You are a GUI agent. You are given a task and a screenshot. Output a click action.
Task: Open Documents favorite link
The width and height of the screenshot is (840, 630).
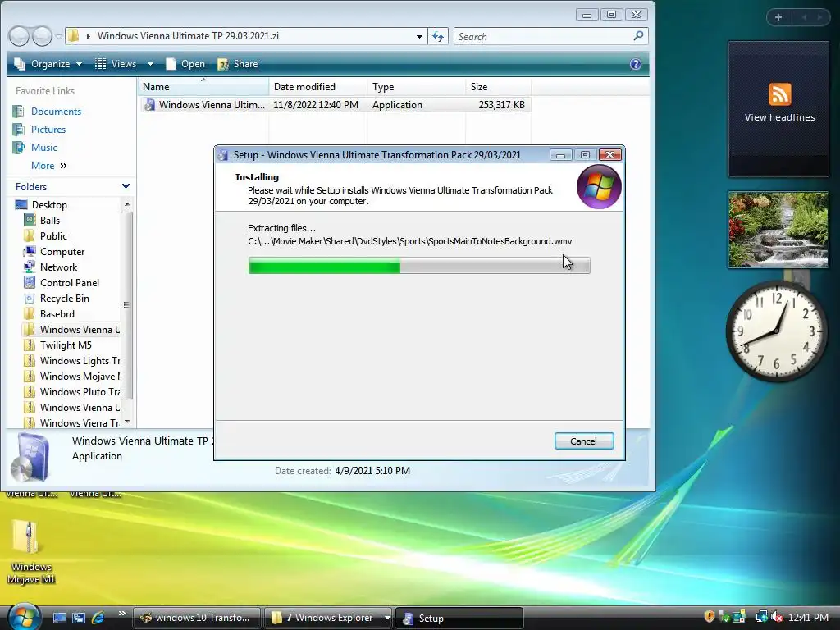[x=56, y=112]
